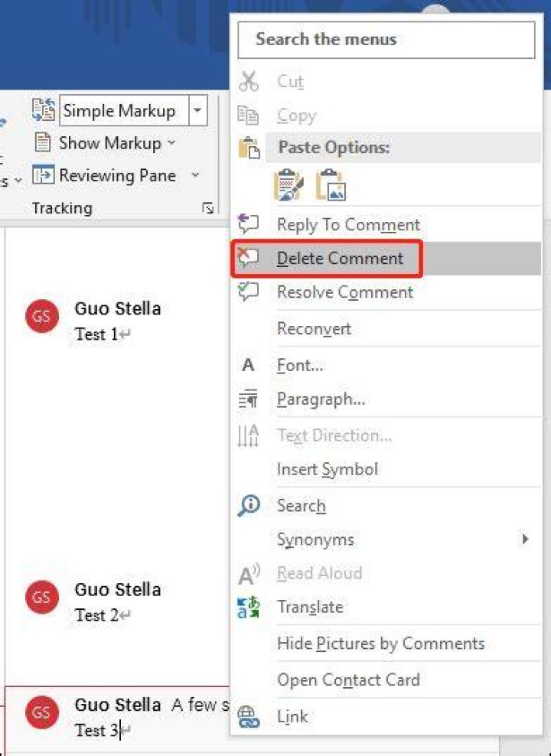Click the Reply To Comment icon

(249, 224)
